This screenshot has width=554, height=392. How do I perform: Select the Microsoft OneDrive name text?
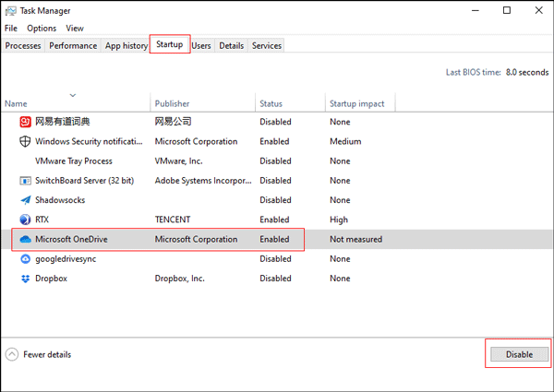point(71,239)
